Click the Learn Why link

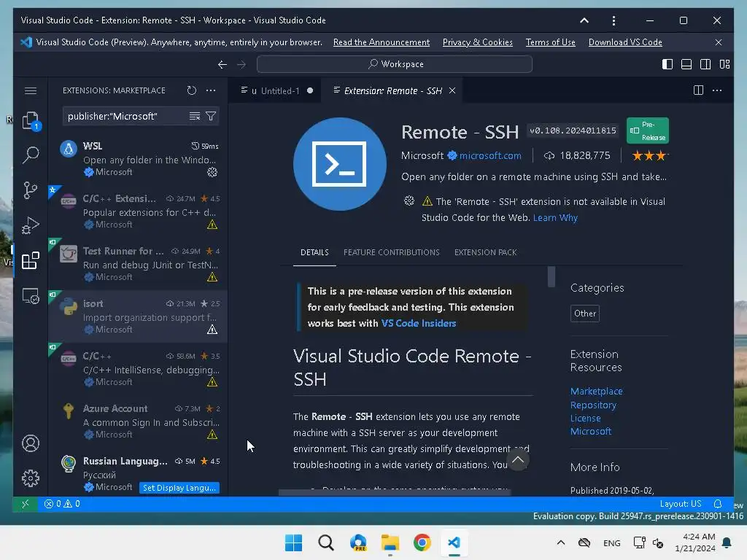click(x=555, y=217)
